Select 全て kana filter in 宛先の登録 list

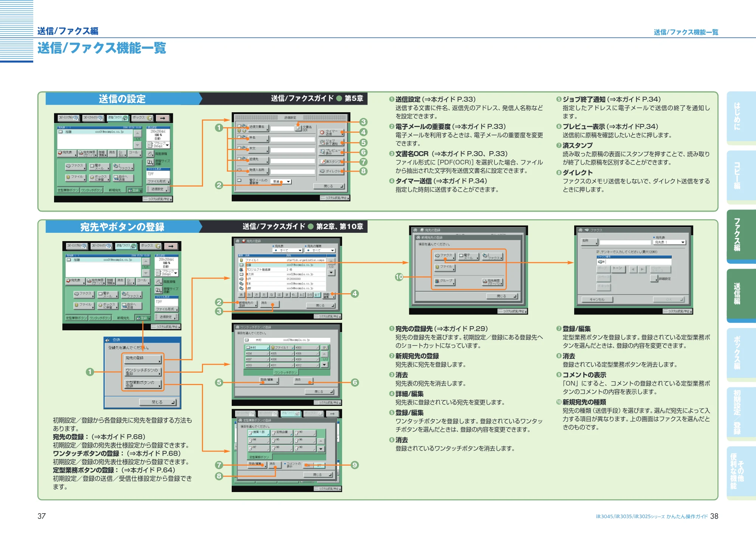[317, 295]
